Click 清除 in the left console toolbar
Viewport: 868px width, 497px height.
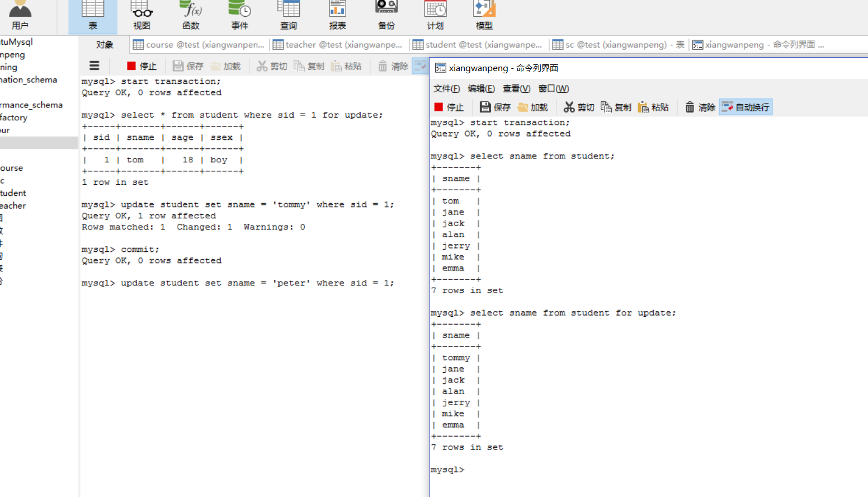click(393, 66)
